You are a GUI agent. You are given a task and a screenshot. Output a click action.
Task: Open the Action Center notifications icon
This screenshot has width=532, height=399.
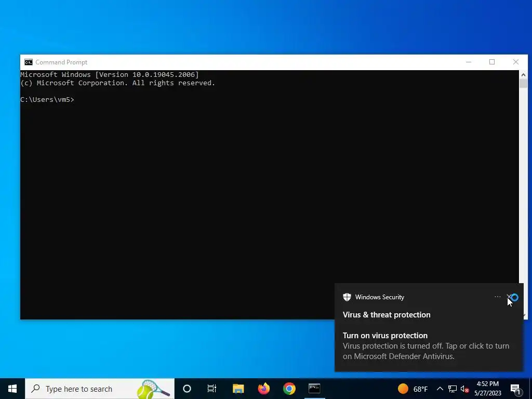pos(515,389)
